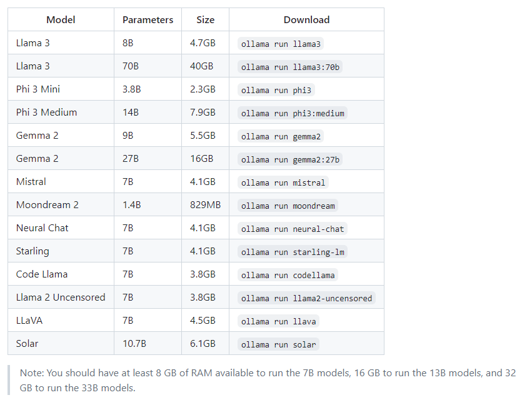This screenshot has height=405, width=532.
Task: Select the 'ollama run neural-chat' command
Action: click(293, 229)
